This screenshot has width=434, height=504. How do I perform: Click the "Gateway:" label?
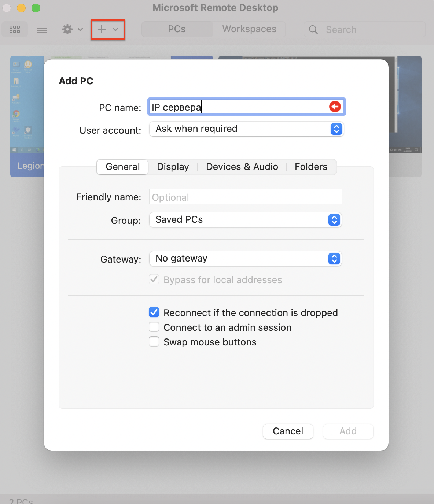tap(121, 259)
